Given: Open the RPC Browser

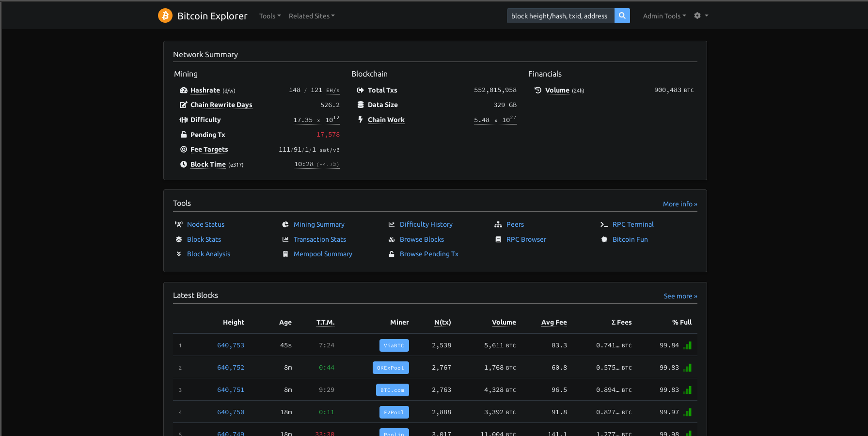Looking at the screenshot, I should [526, 239].
